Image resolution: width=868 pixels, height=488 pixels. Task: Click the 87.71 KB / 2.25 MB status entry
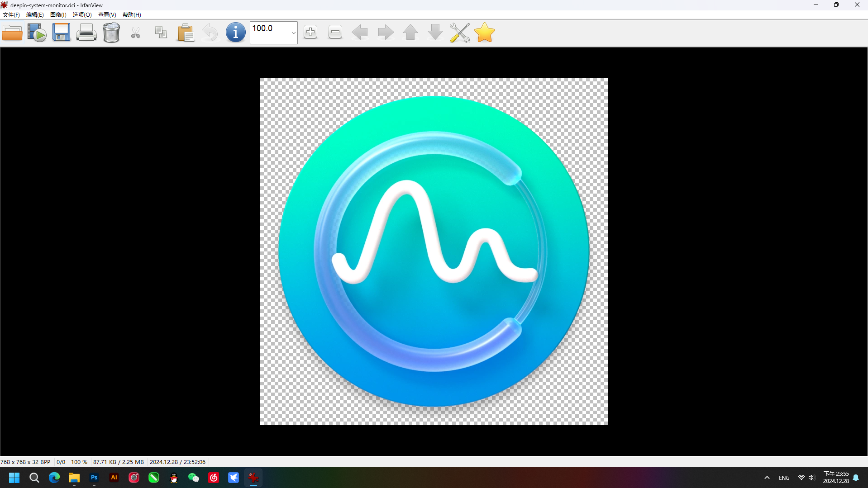coord(118,462)
